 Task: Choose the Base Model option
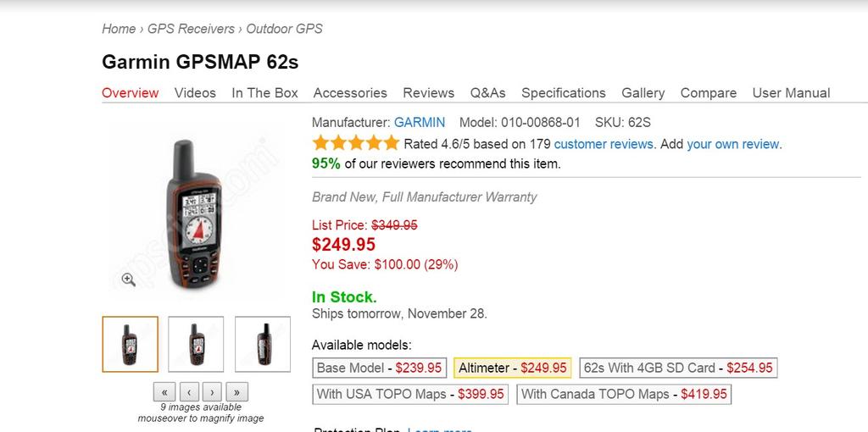(x=379, y=368)
